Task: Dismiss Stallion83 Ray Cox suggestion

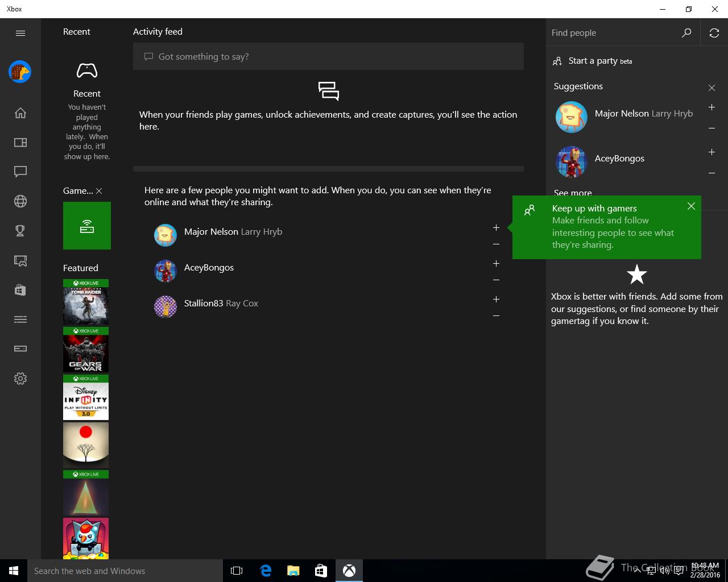Action: pyautogui.click(x=496, y=316)
